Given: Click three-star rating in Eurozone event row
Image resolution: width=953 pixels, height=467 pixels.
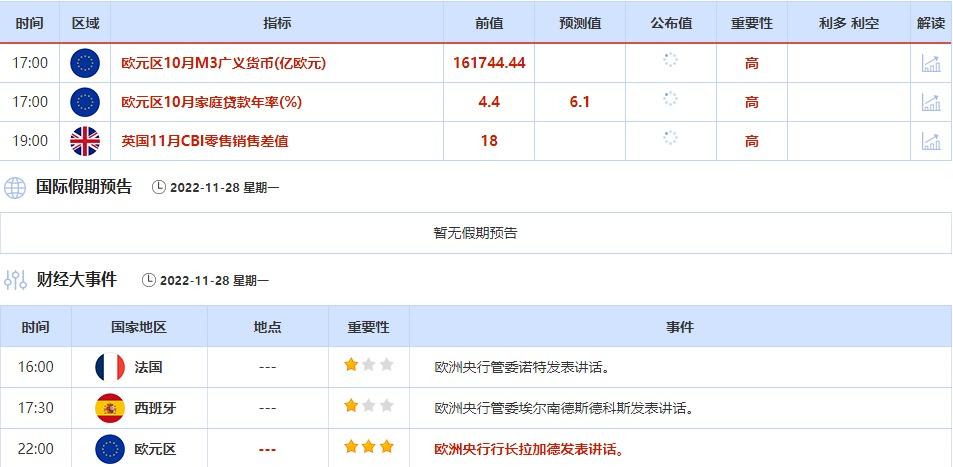Looking at the screenshot, I should click(368, 447).
